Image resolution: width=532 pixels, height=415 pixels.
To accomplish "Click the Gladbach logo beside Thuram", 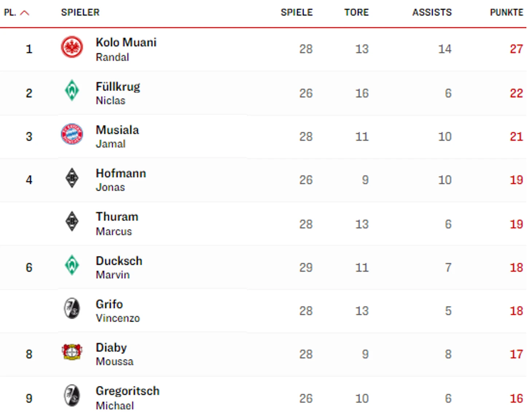I will click(x=72, y=221).
